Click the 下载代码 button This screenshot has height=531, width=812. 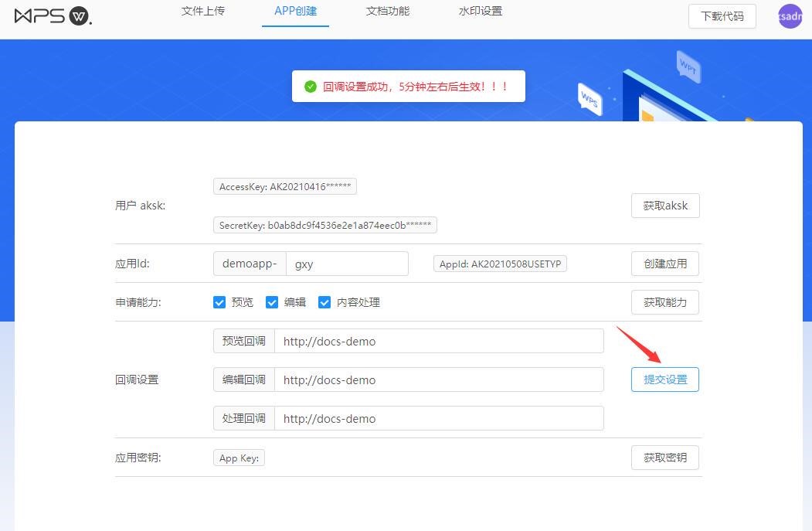722,16
